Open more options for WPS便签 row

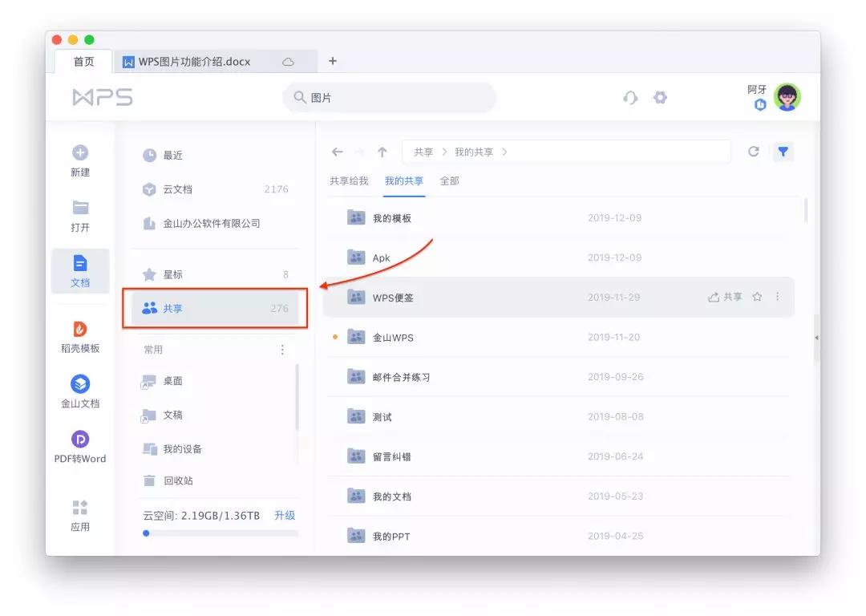coord(778,296)
